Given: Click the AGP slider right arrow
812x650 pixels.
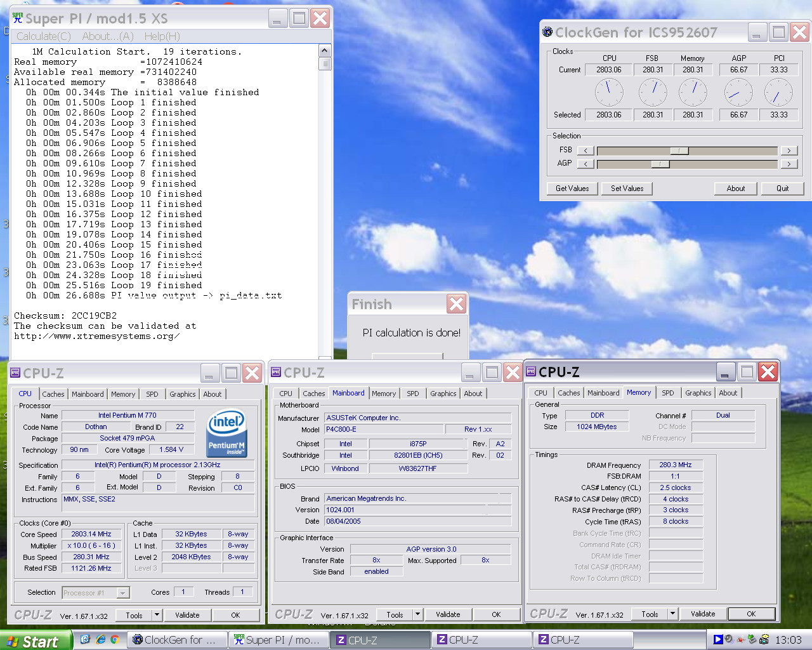Looking at the screenshot, I should [x=789, y=164].
